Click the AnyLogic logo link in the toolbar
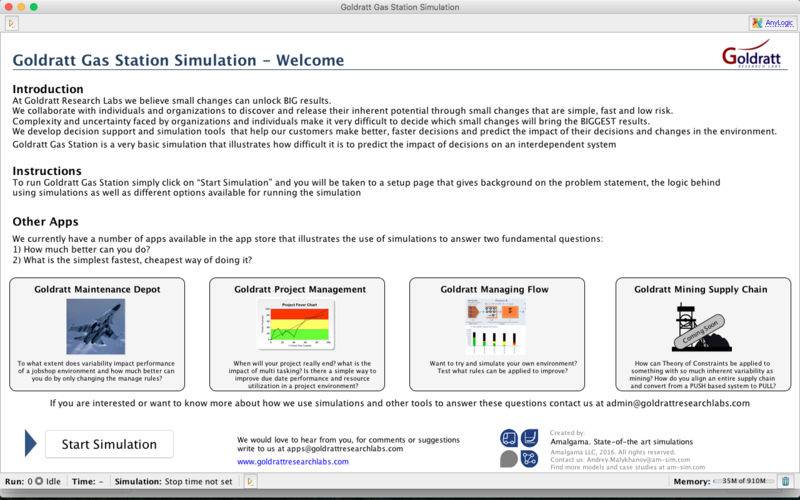The width and height of the screenshot is (800, 500). click(773, 23)
